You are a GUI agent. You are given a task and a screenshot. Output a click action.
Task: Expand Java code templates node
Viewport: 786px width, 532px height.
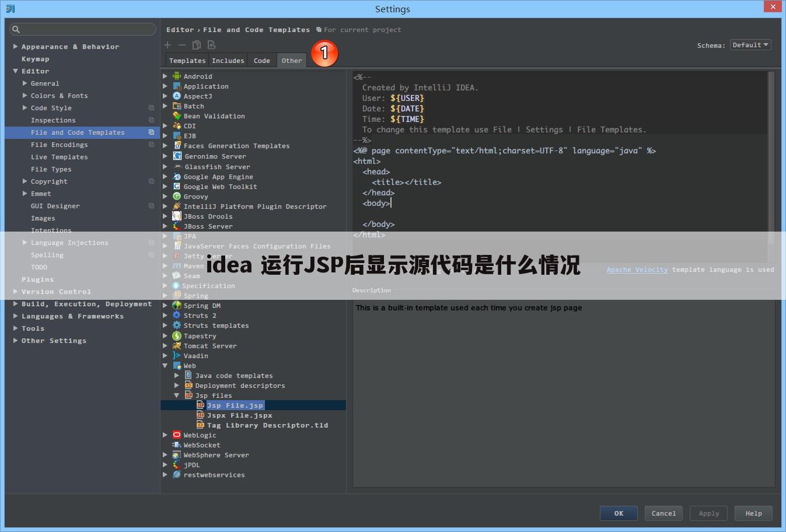[x=177, y=375]
